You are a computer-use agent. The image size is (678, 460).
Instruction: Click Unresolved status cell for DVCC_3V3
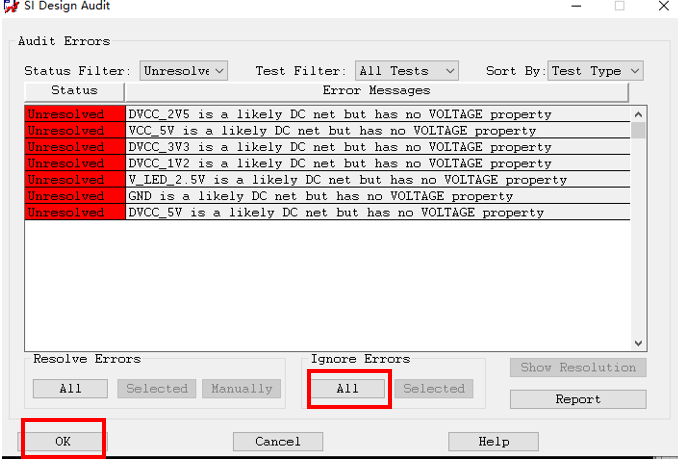[75, 147]
